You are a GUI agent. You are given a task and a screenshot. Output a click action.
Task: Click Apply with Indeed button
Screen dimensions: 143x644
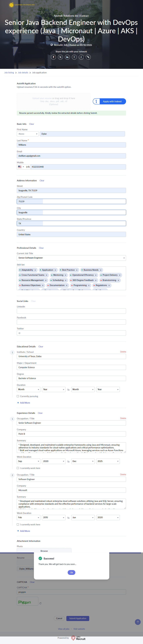[109, 102]
